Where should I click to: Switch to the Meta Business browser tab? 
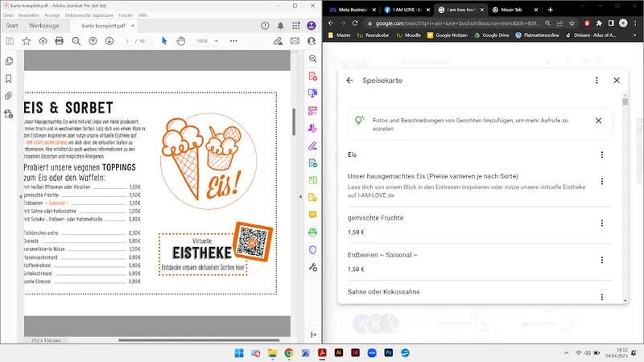(353, 10)
